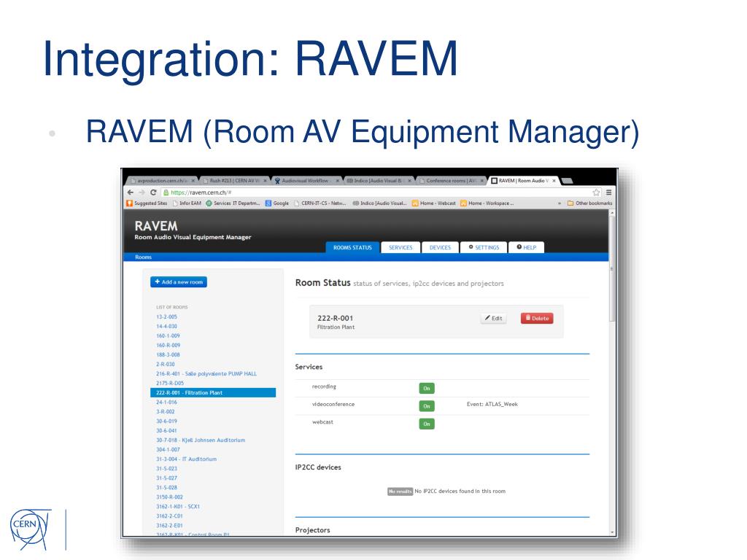This screenshot has height=560, width=747.
Task: Bookmark page with the star icon
Action: pos(596,192)
